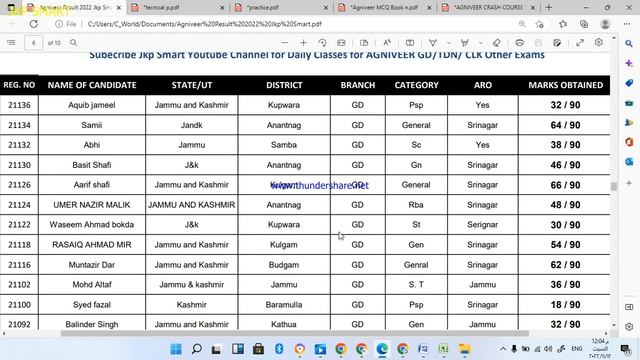Select the UMER NAZIR MALIK name cell

pos(92,205)
